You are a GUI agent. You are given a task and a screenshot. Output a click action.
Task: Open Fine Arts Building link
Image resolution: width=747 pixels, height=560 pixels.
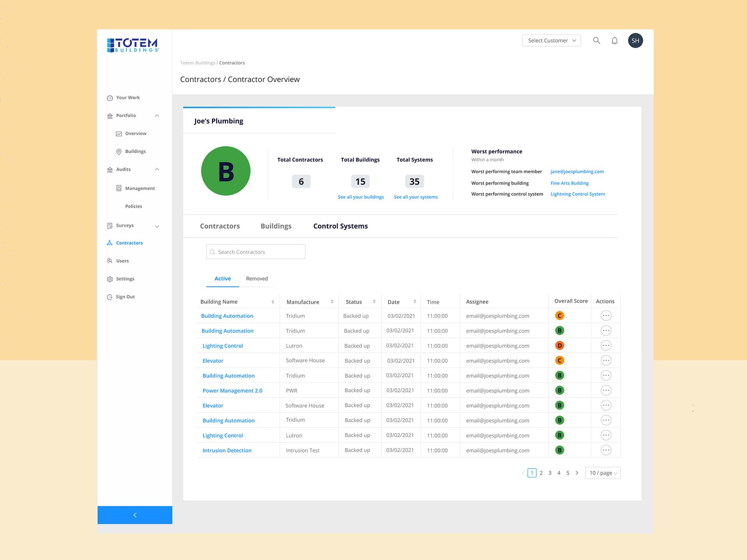570,183
